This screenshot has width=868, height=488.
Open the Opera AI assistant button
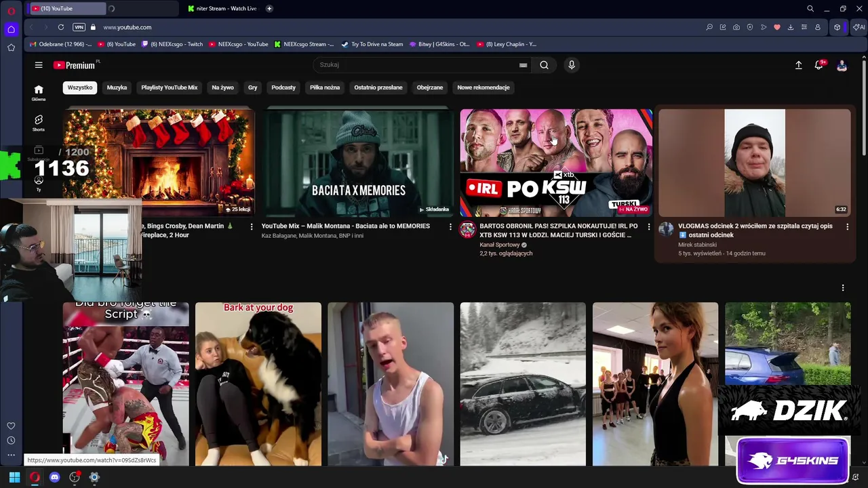point(859,27)
